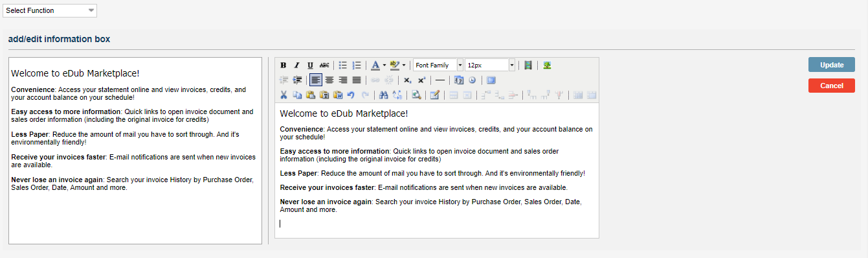Click the table-with-pencil edit icon

[435, 95]
